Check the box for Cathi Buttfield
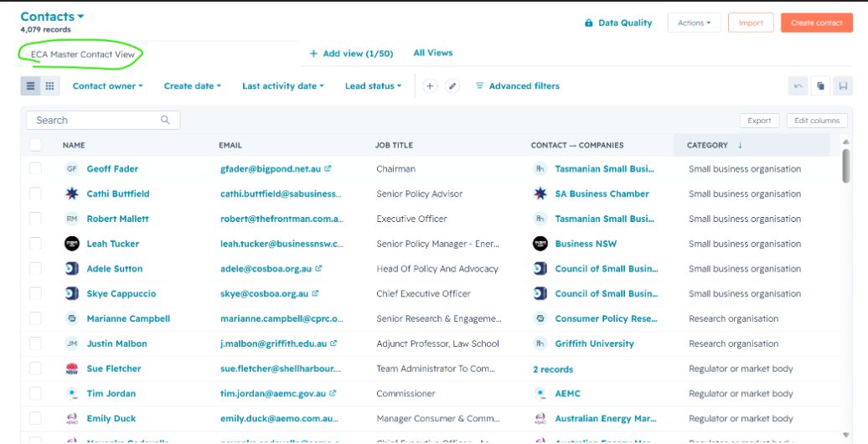 pos(35,194)
